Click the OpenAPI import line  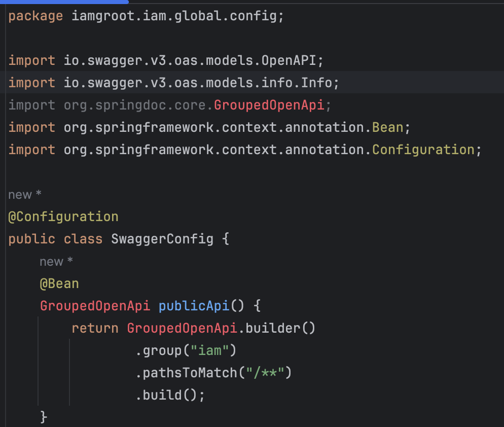coord(166,60)
